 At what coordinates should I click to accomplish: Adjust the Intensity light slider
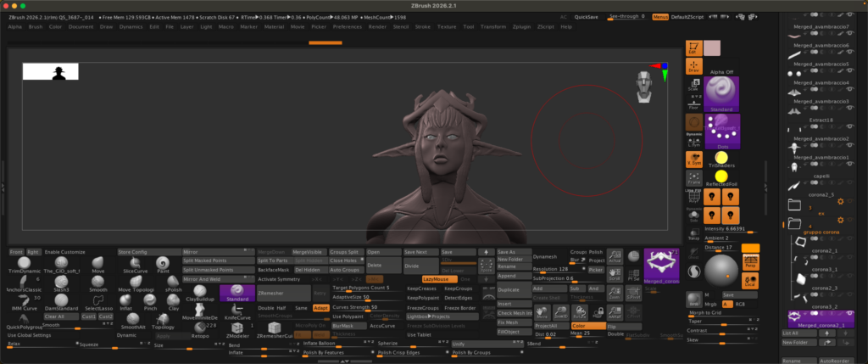point(730,229)
